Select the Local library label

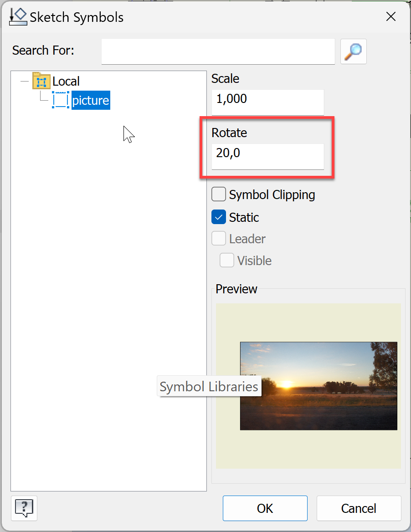tap(66, 82)
